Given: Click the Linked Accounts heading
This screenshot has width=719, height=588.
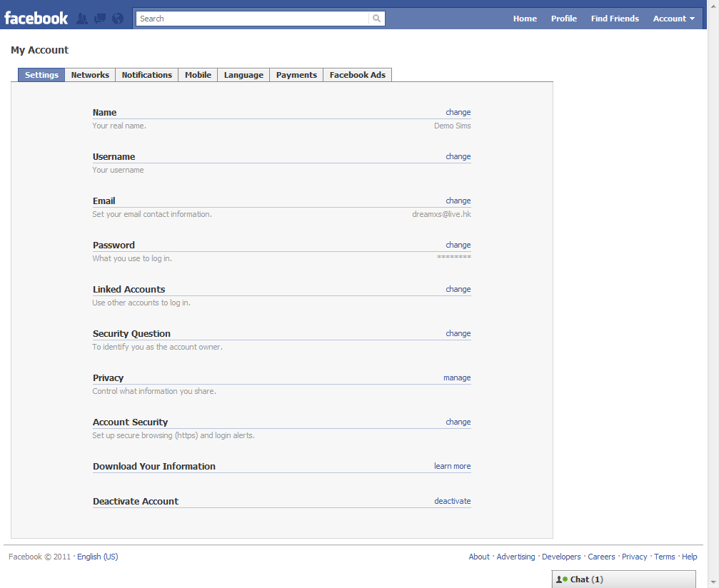Looking at the screenshot, I should coord(129,289).
